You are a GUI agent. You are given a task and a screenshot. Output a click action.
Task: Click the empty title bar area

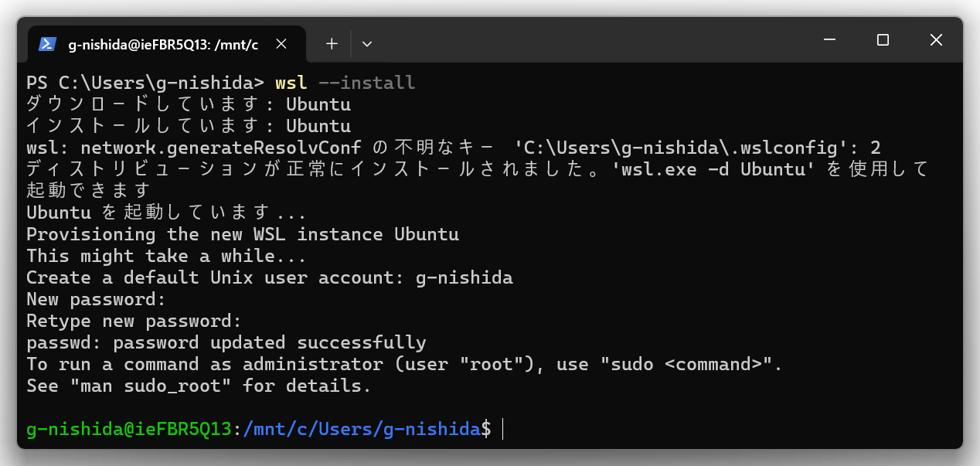pyautogui.click(x=587, y=40)
